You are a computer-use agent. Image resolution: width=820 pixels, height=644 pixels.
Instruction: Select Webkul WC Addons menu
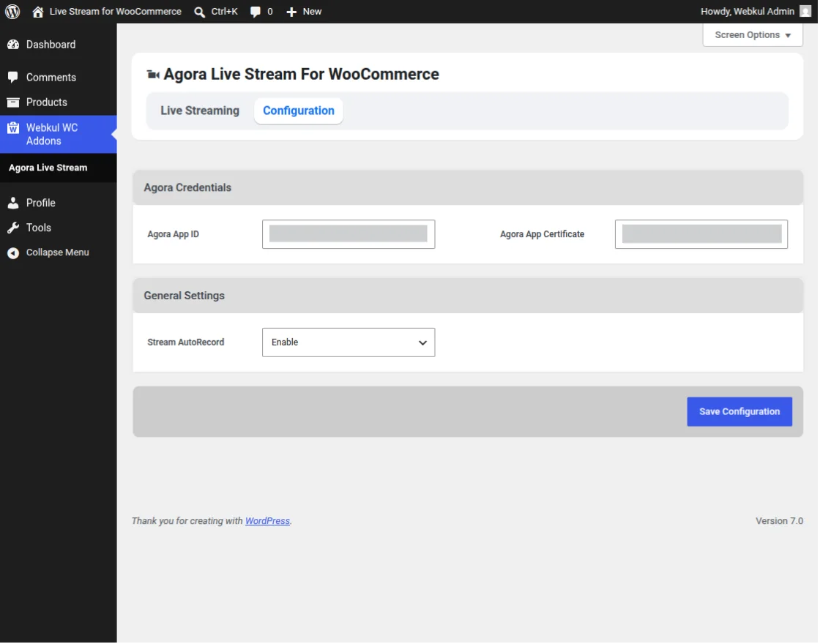58,135
